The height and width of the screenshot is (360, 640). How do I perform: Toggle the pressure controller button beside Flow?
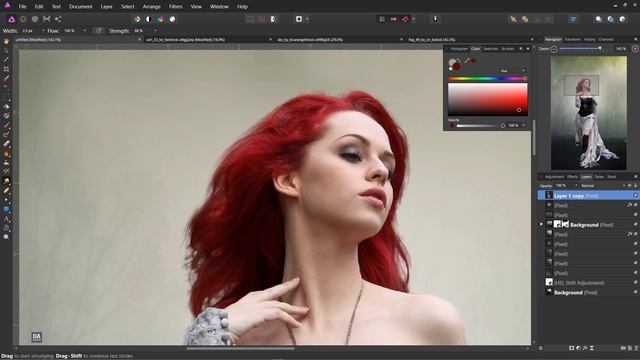pyautogui.click(x=98, y=31)
